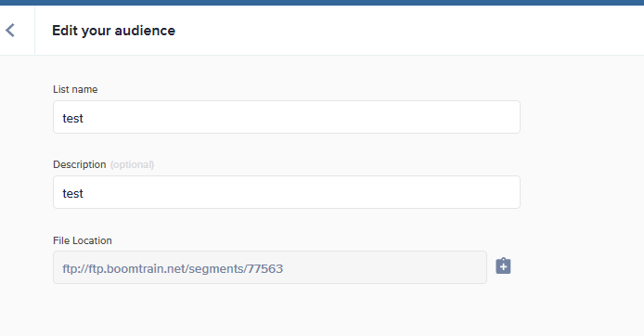The image size is (644, 336).
Task: Copy file location with clipboard icon
Action: click(503, 265)
